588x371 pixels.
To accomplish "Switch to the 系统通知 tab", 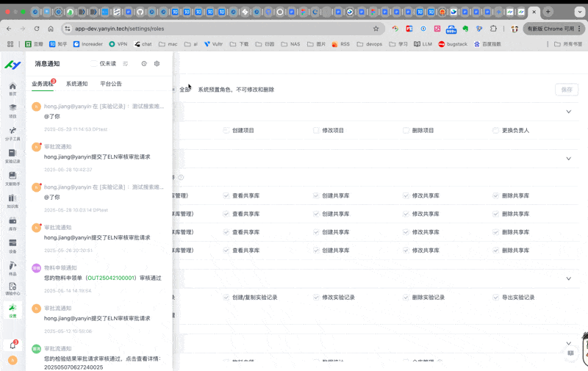I will pos(76,84).
